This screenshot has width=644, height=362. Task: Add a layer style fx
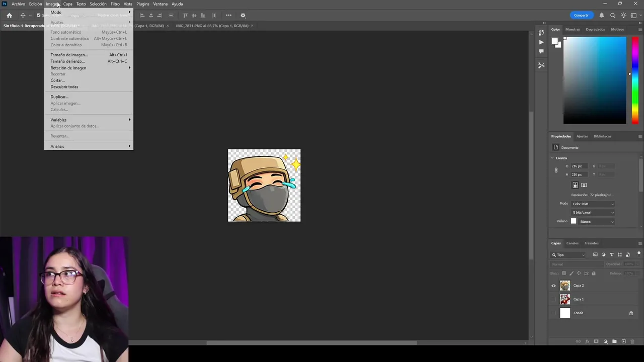click(587, 341)
